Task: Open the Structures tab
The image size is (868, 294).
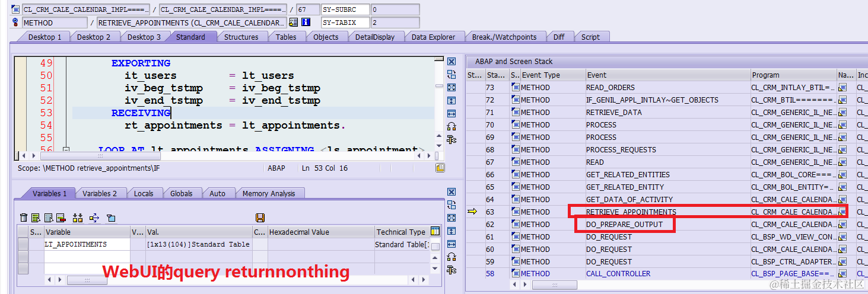Action: (241, 37)
